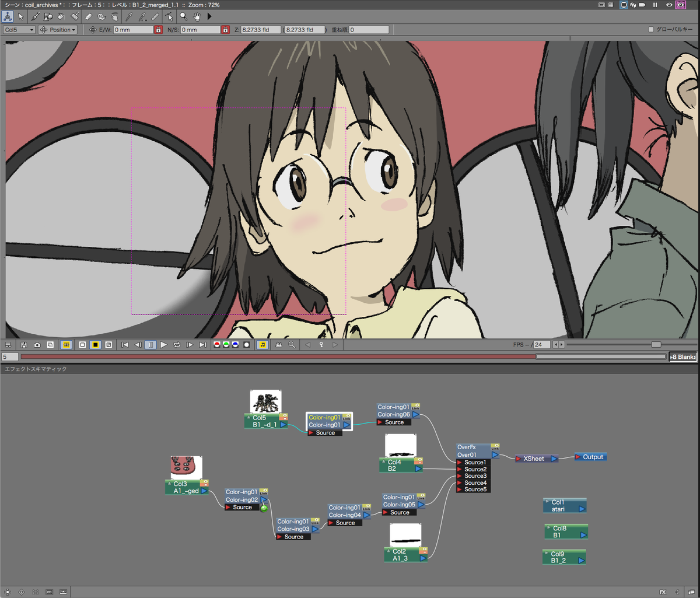Click the play button
The height and width of the screenshot is (598, 700).
point(164,345)
